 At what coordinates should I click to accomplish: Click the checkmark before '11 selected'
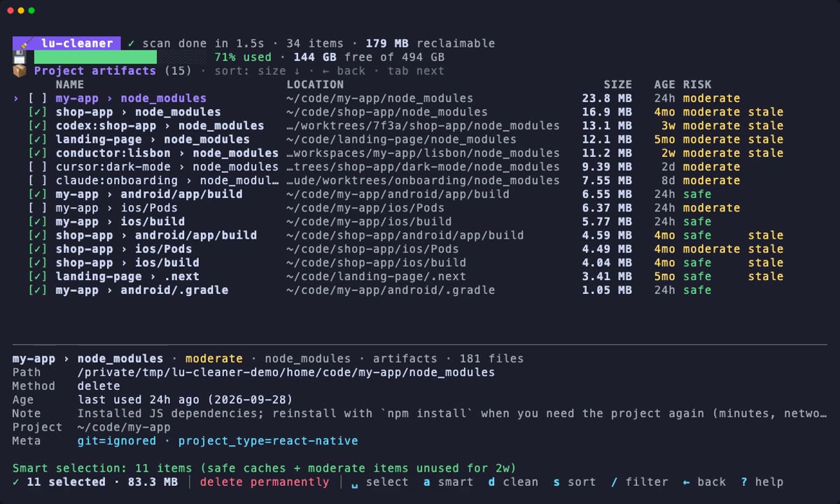[x=16, y=482]
